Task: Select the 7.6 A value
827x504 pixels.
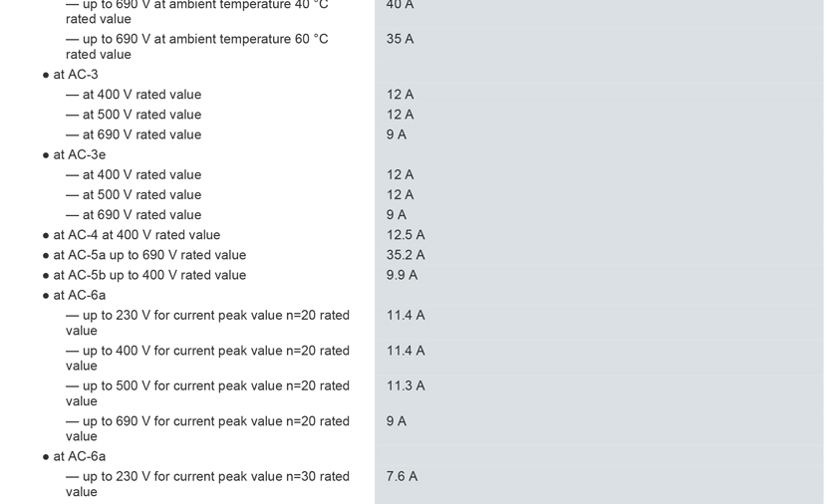Action: pyautogui.click(x=402, y=476)
